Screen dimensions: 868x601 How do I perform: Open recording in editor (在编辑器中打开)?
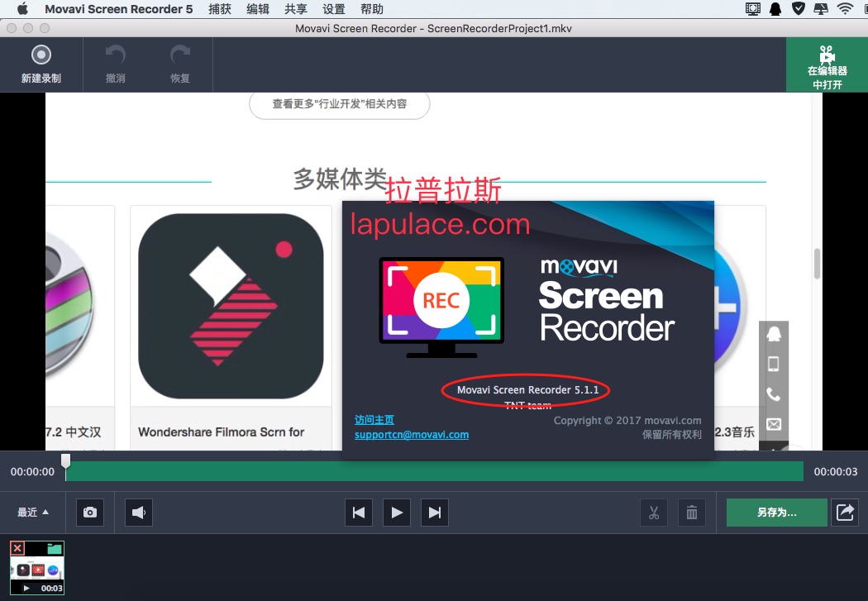coord(827,64)
